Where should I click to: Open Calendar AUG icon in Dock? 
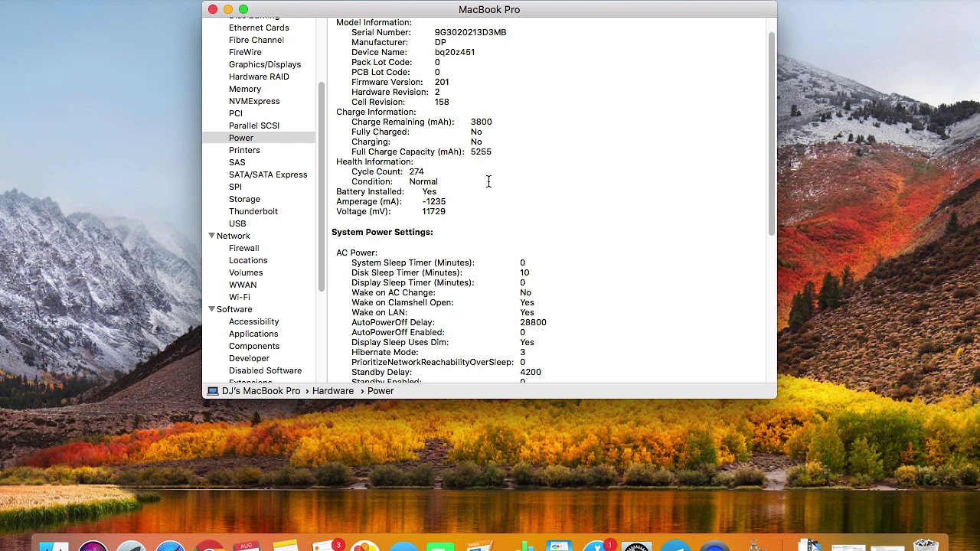point(247,546)
